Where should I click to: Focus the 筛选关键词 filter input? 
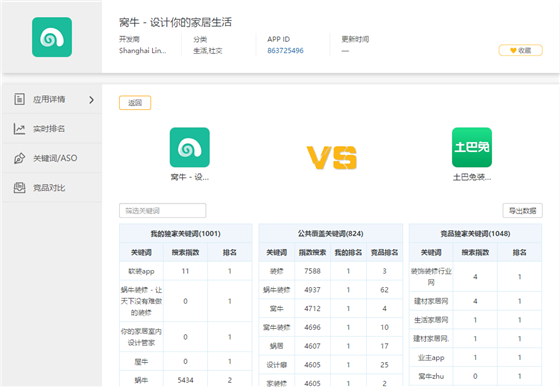(x=162, y=211)
